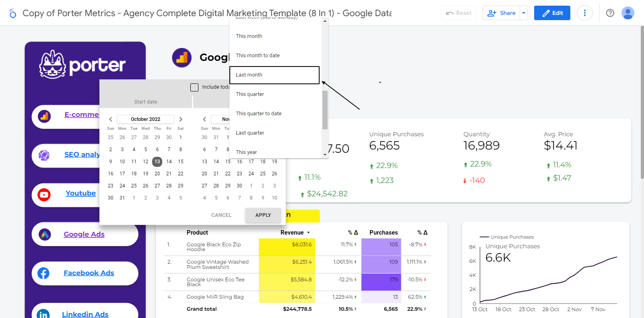Open the Facebook Ads sidebar link
Image resolution: width=644 pixels, height=318 pixels.
tap(89, 273)
